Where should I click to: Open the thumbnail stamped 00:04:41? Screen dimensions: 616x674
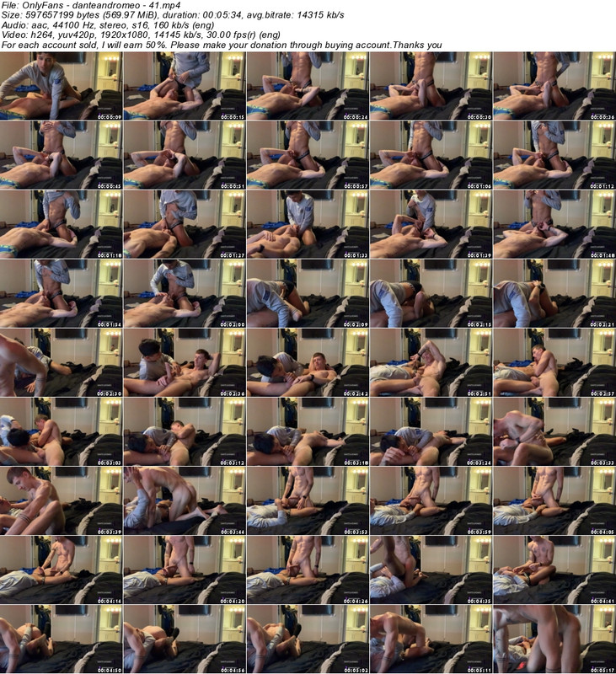click(554, 569)
